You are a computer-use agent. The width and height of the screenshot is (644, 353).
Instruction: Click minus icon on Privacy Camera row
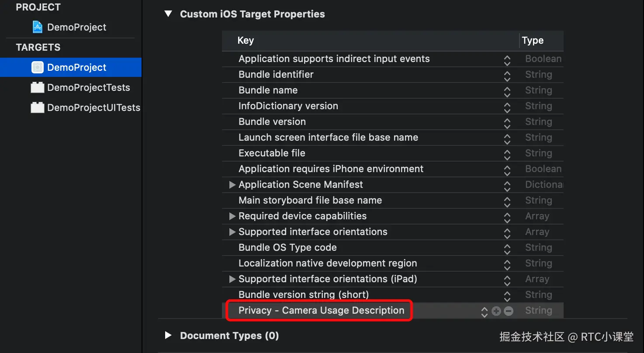tap(509, 311)
